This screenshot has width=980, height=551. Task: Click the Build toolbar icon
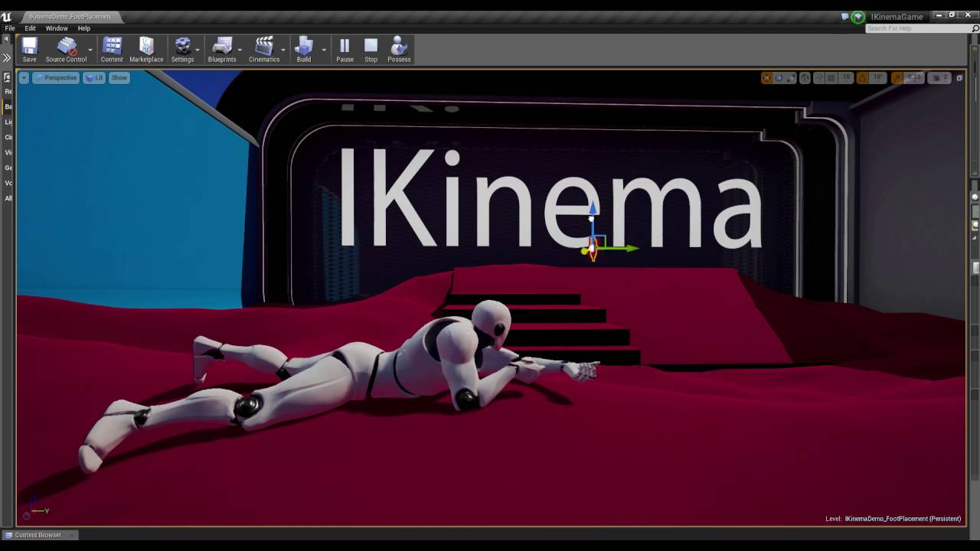pos(304,50)
